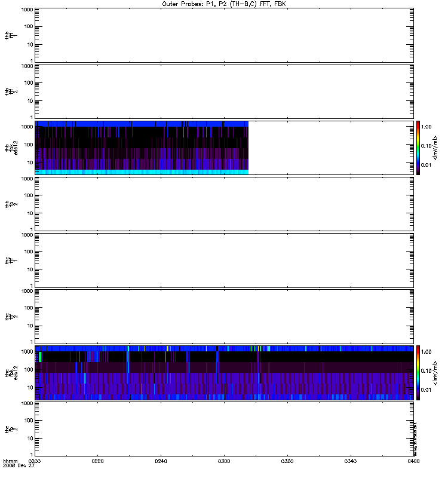
Task: Click the 0.01 label on the thb color bar
Action: click(426, 165)
